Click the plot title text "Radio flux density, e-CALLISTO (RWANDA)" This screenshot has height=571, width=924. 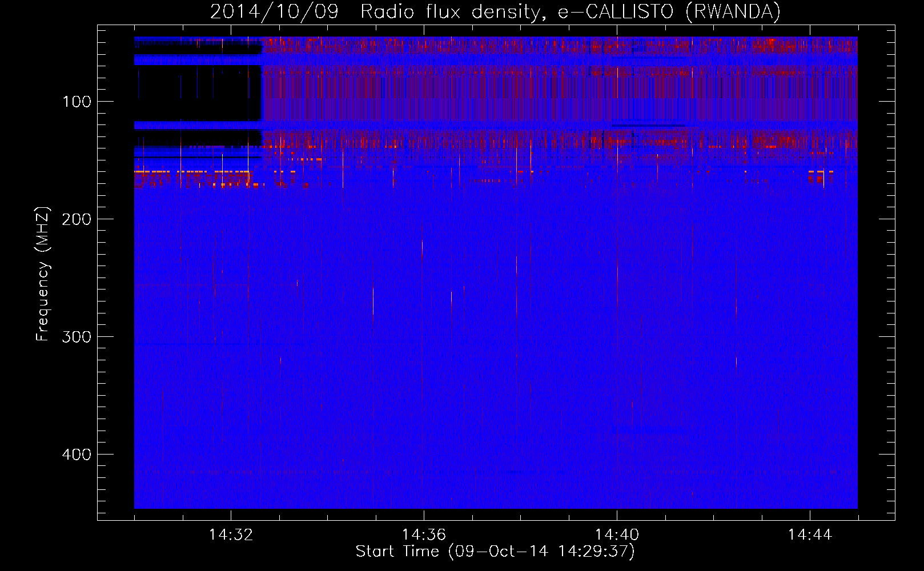pyautogui.click(x=571, y=11)
